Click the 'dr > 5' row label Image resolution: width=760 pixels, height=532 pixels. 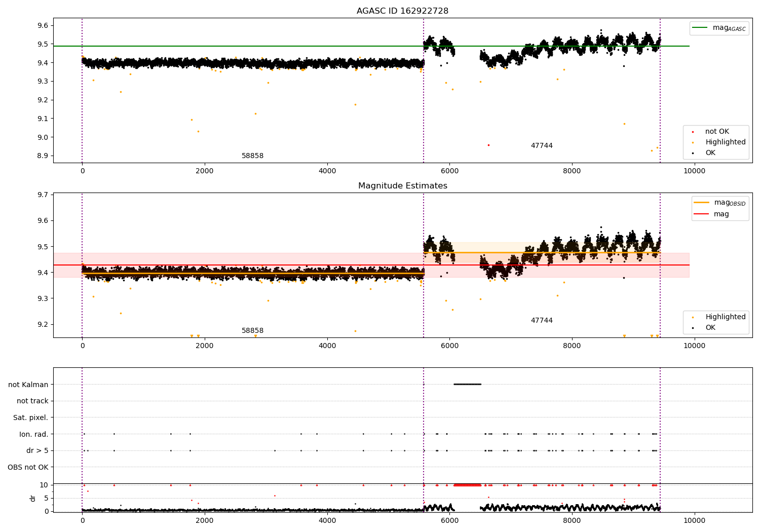37,450
